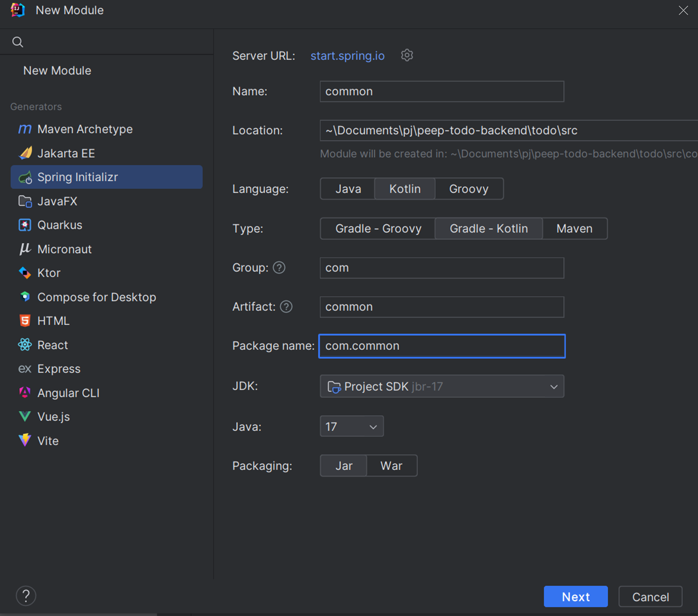Select New Module in left panel
The height and width of the screenshot is (616, 698).
click(57, 71)
